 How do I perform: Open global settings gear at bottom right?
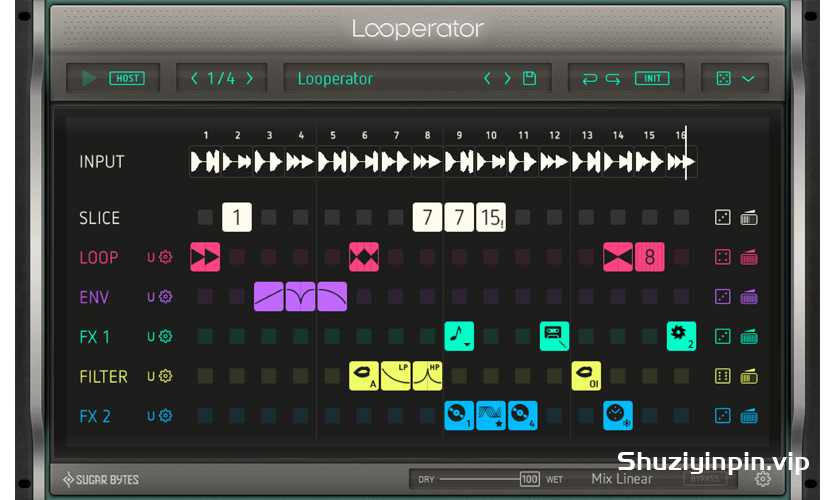click(763, 479)
